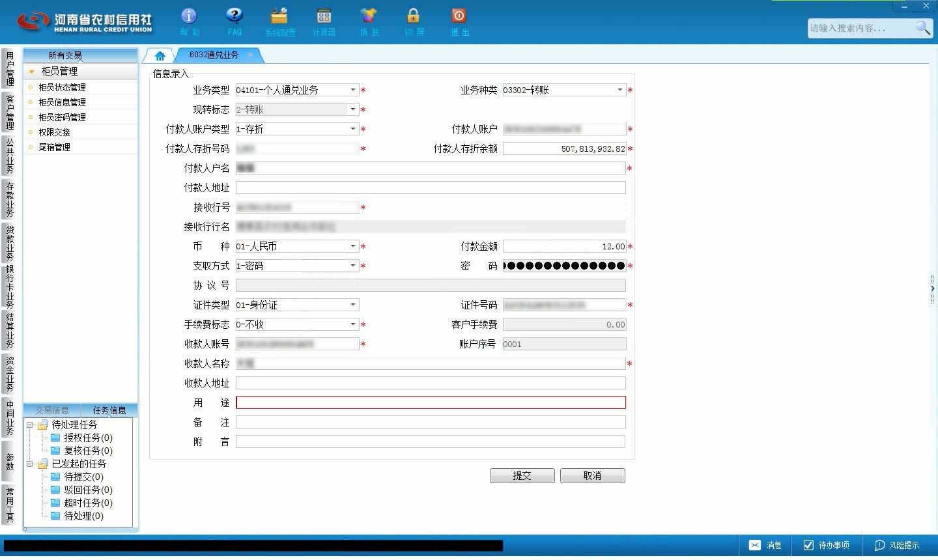Open 柜员状态管理 menu item
Image resolution: width=938 pixels, height=560 pixels.
pyautogui.click(x=62, y=87)
